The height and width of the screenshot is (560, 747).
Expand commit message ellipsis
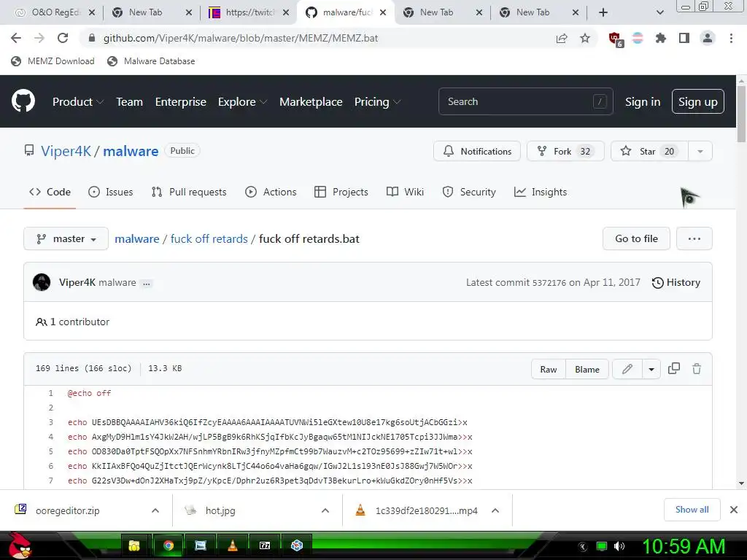coord(147,284)
